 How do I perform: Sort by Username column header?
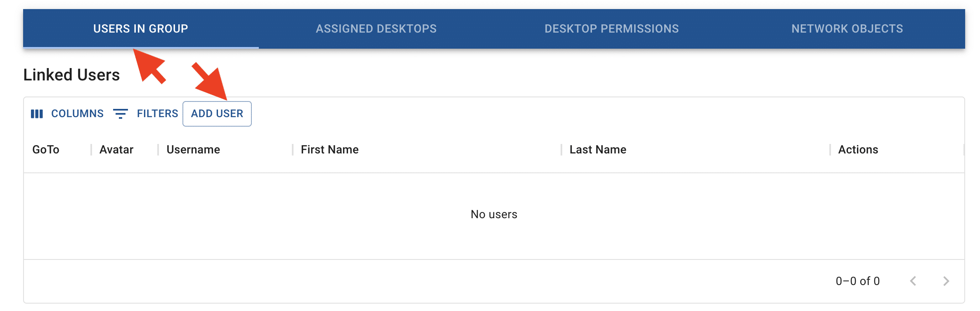pyautogui.click(x=193, y=149)
